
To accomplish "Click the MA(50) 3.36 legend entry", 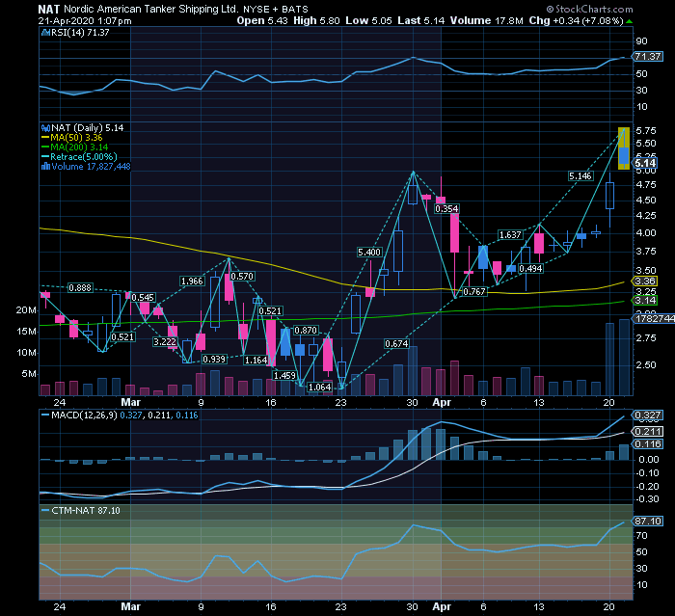I will [72, 138].
